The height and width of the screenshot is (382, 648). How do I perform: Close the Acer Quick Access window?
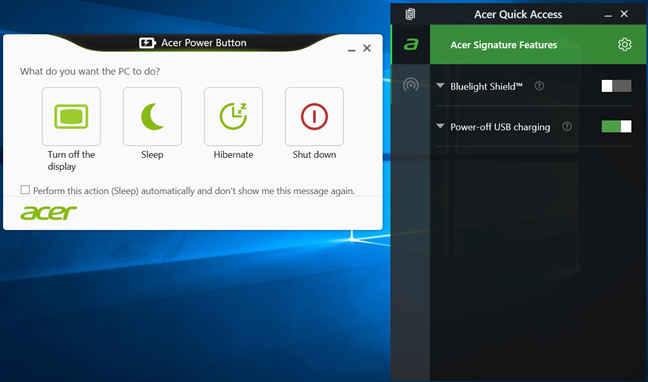pos(624,14)
